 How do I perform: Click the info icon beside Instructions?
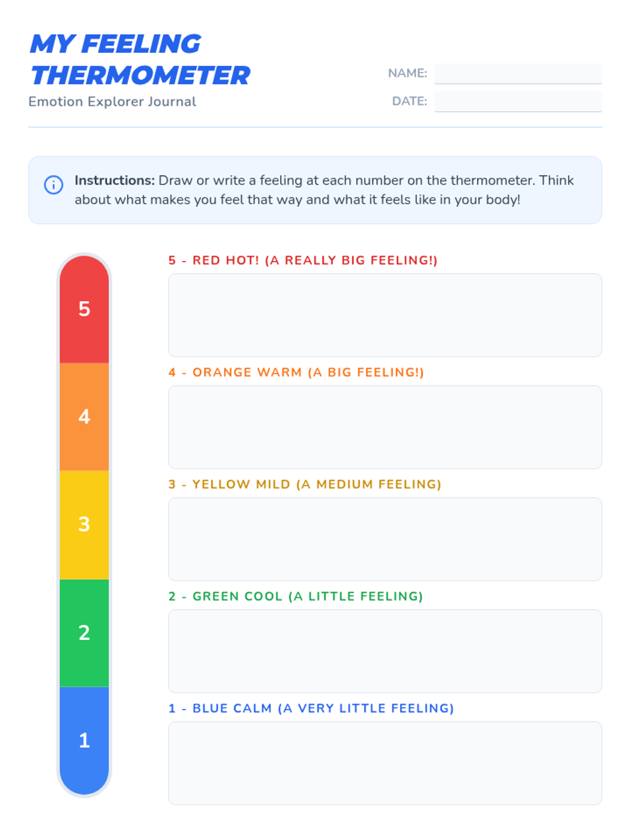click(54, 185)
